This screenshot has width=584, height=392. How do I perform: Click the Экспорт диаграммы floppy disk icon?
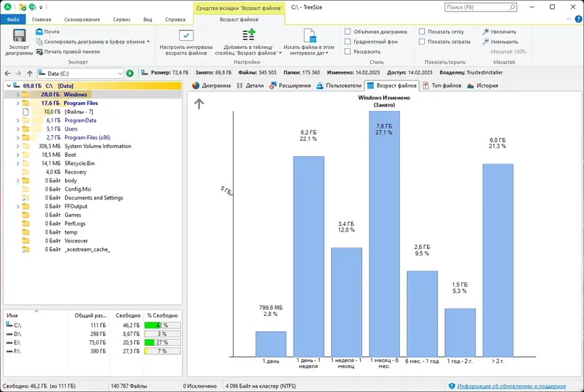pos(19,36)
